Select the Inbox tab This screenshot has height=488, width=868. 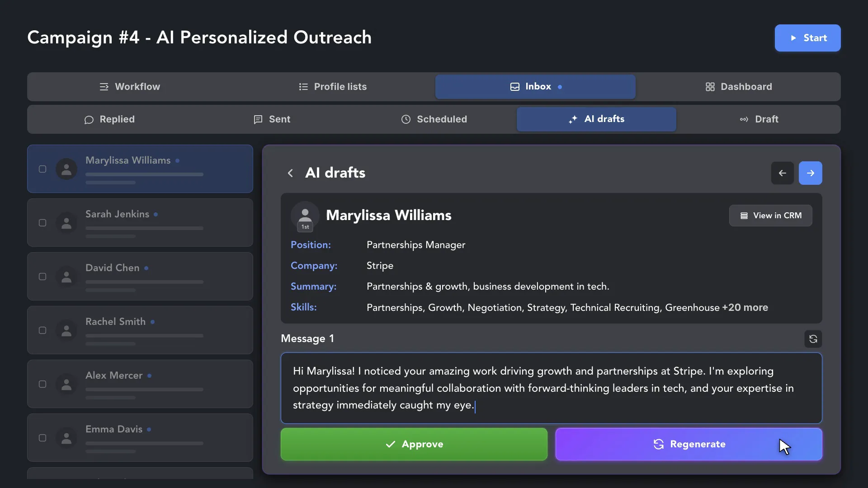[x=535, y=87]
